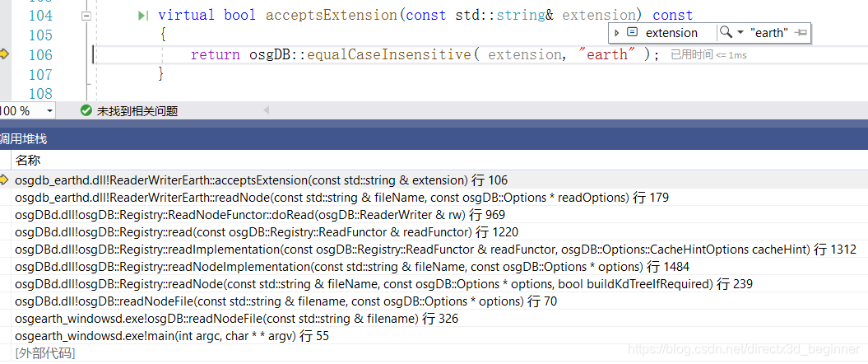Click the horizontal scrollbar left arrow
The width and height of the screenshot is (868, 364).
[x=266, y=110]
